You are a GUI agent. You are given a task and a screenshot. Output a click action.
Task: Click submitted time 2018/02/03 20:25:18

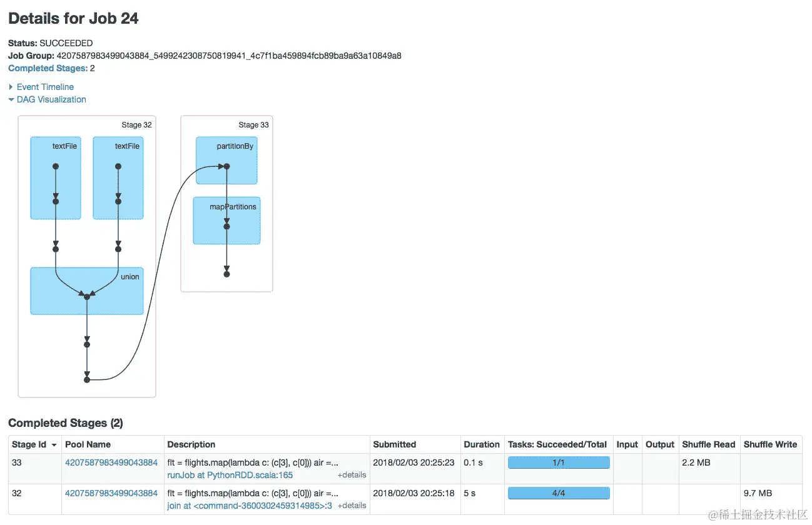coord(414,493)
